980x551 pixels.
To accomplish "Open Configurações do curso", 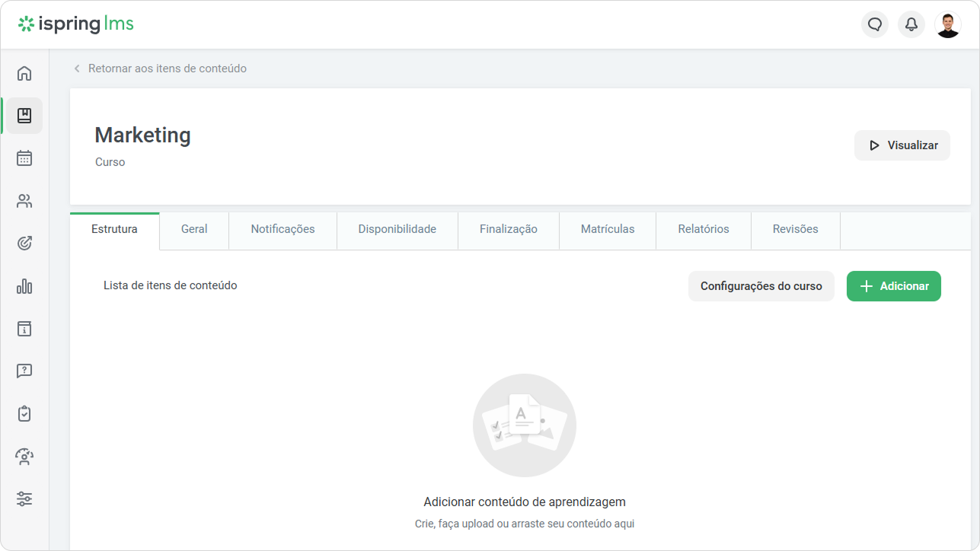I will pyautogui.click(x=761, y=286).
